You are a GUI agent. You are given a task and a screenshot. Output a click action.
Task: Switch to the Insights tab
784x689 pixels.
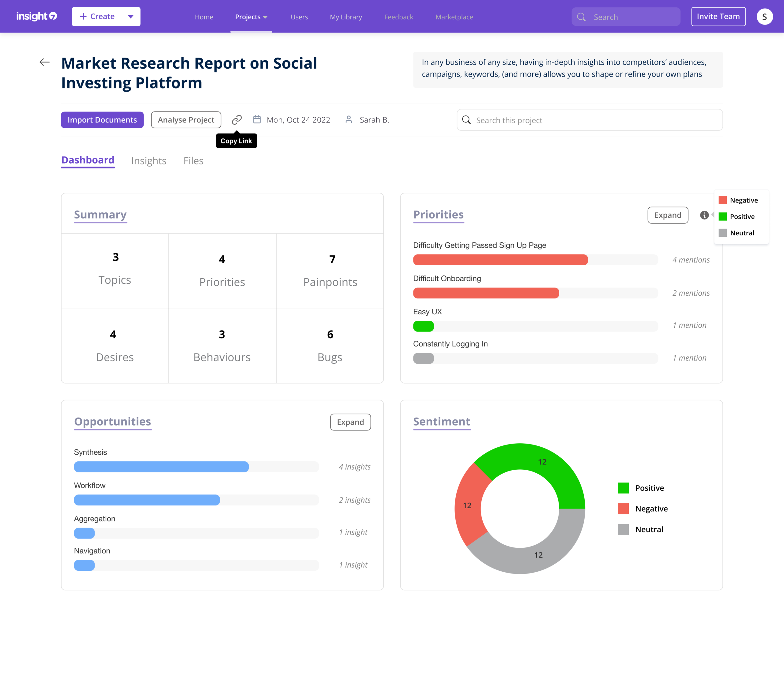(149, 161)
